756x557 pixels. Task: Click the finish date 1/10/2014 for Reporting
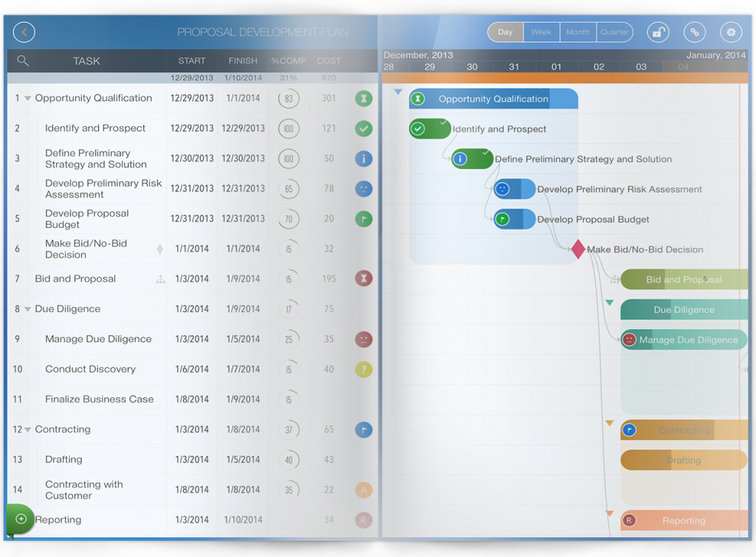[243, 520]
